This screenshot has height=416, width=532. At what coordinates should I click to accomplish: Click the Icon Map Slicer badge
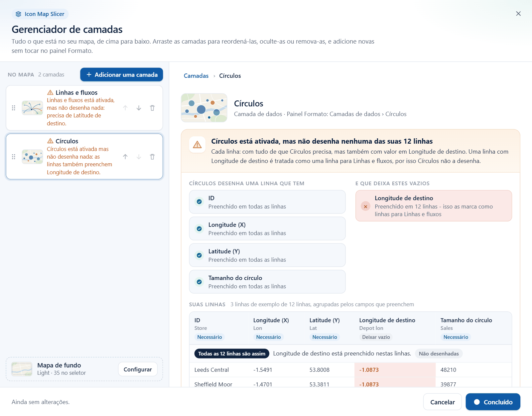(x=40, y=14)
